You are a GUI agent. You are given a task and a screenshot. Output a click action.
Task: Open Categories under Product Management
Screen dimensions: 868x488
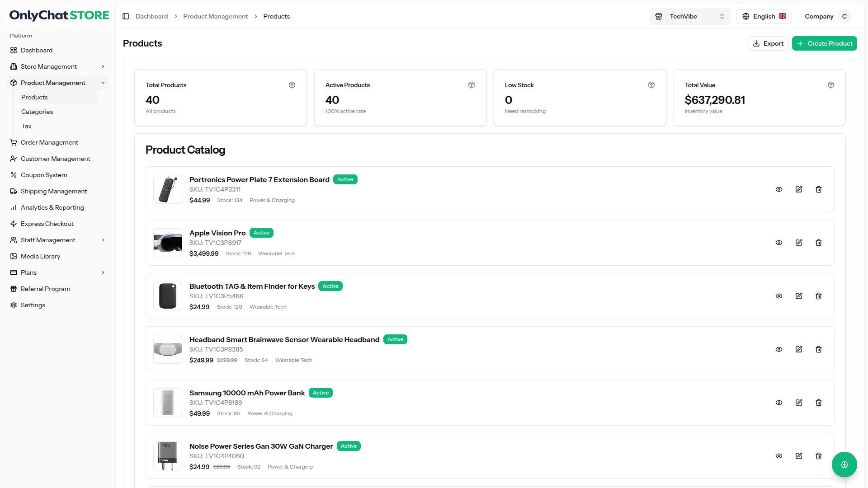[x=57, y=112]
